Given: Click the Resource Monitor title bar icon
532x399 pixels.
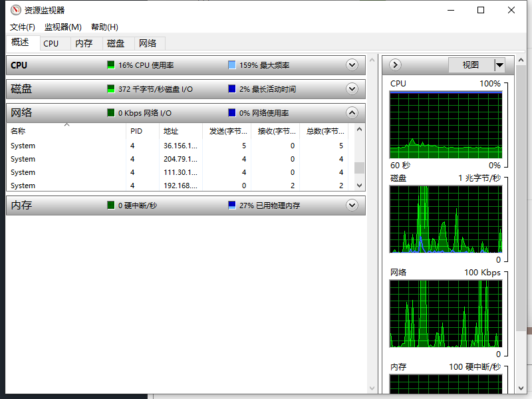Looking at the screenshot, I should point(15,10).
